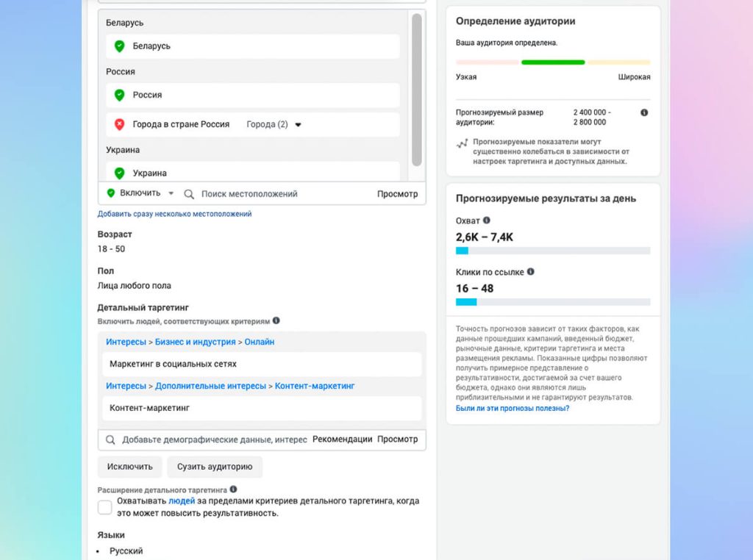The height and width of the screenshot is (560, 753).
Task: Open link Добавить сразу несколько местоположений
Action: pos(175,214)
